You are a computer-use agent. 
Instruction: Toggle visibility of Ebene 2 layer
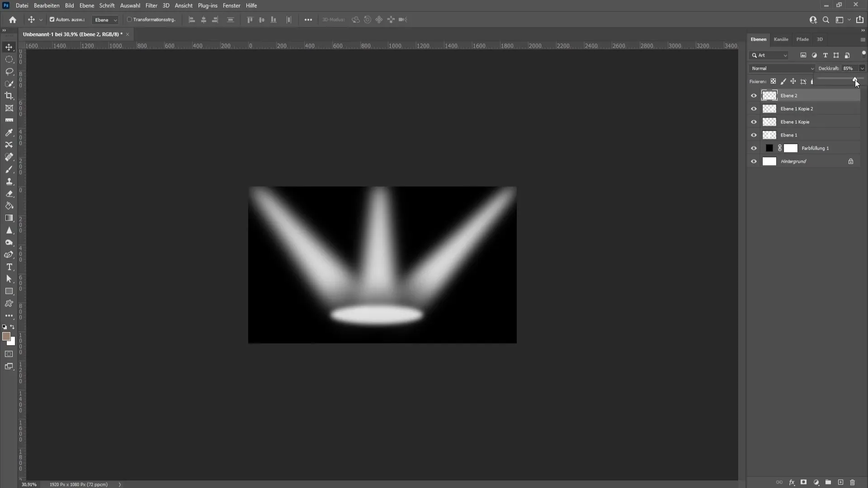[x=754, y=95]
